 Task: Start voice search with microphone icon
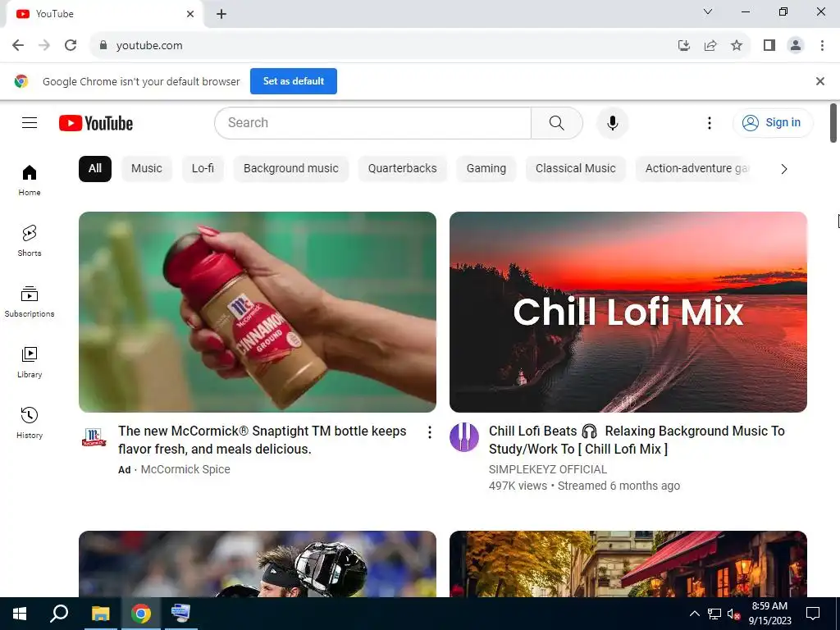click(x=612, y=123)
